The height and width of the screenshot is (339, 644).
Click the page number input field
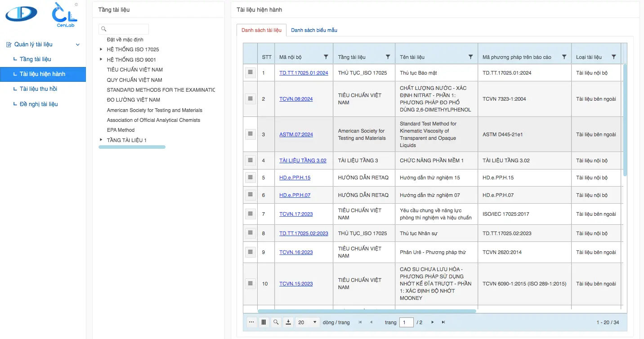coord(406,322)
